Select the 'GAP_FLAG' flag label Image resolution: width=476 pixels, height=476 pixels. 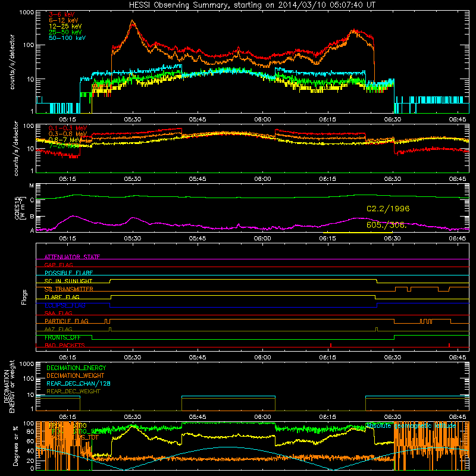pyautogui.click(x=58, y=265)
